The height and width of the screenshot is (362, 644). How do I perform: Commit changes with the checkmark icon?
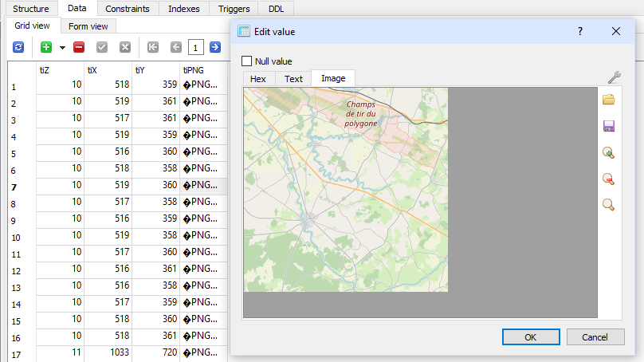pos(102,47)
